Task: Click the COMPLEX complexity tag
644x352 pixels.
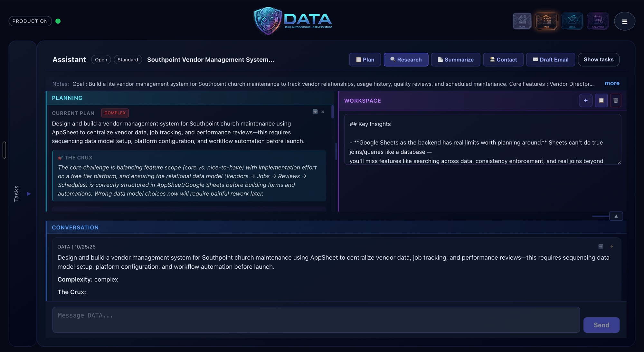Action: [x=115, y=113]
